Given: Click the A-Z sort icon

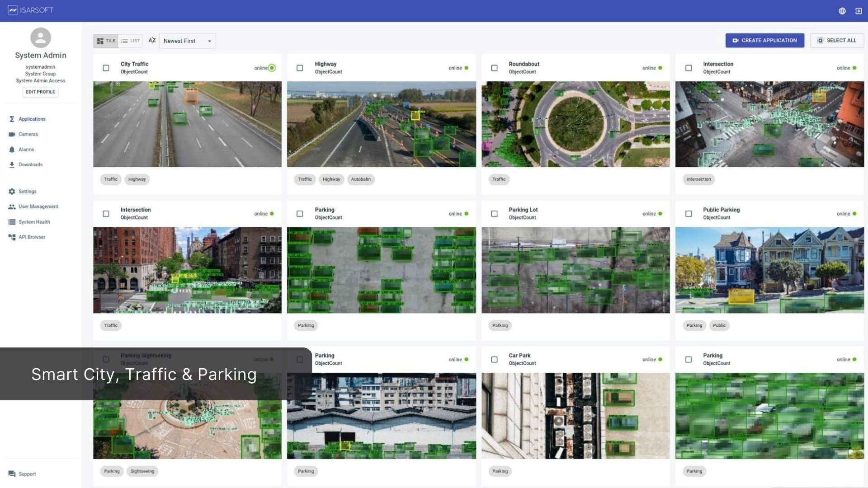Looking at the screenshot, I should tap(152, 40).
